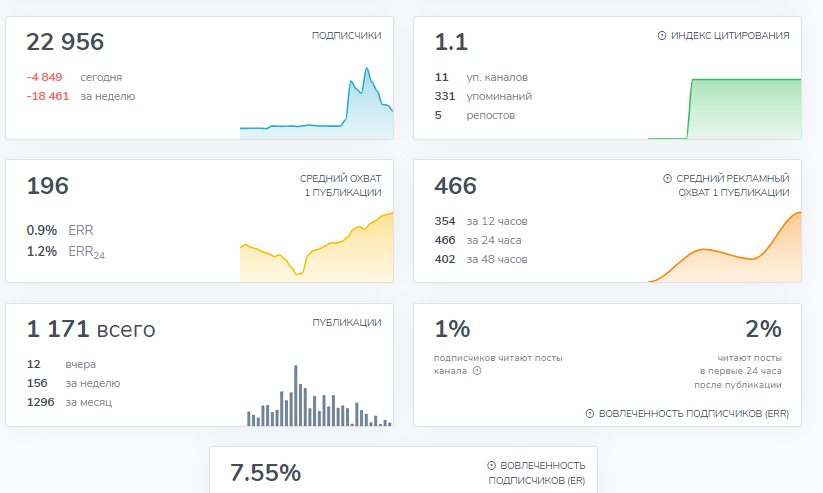This screenshot has width=823, height=493.
Task: Click the 7.55% engagement rate value
Action: coord(266,473)
